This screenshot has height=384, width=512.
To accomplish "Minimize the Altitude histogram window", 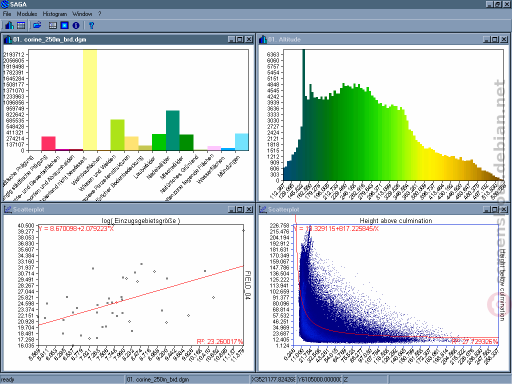I will point(487,39).
